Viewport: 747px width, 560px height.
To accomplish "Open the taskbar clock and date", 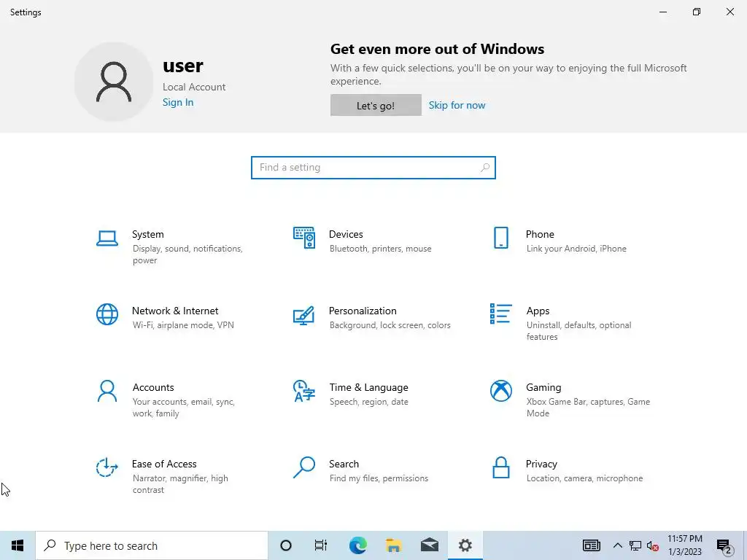I will click(x=684, y=545).
